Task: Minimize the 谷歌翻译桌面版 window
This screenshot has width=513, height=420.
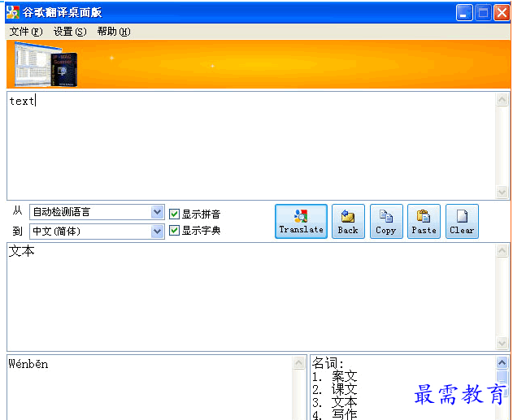Action: tap(464, 13)
